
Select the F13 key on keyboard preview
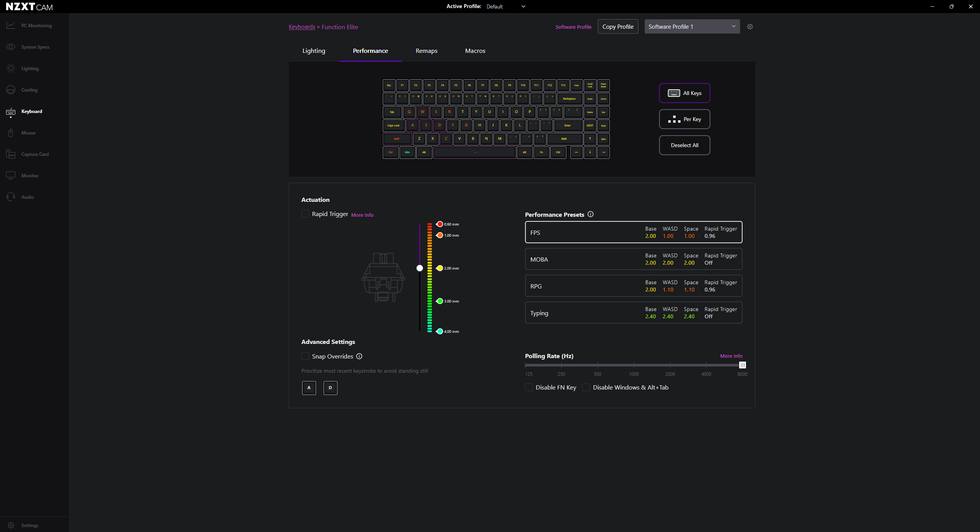point(563,85)
